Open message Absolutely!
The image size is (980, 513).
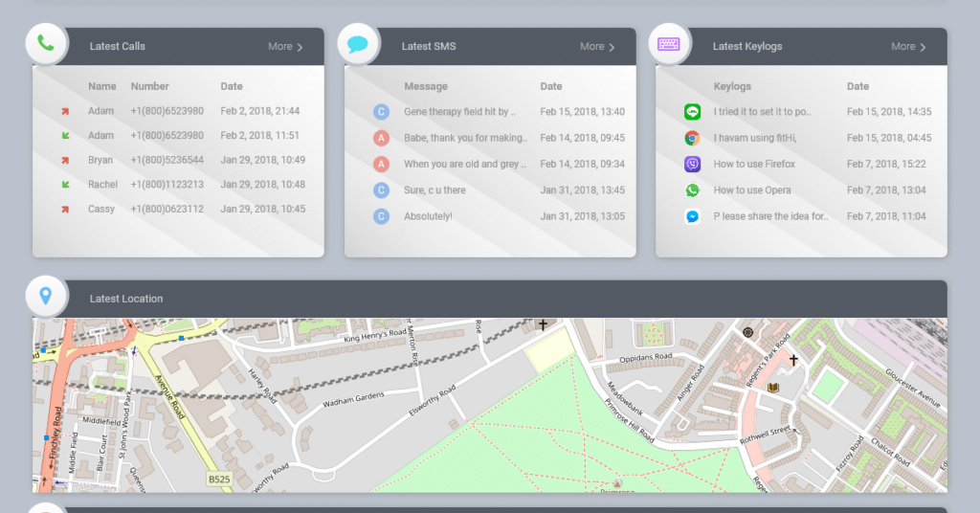tap(428, 217)
